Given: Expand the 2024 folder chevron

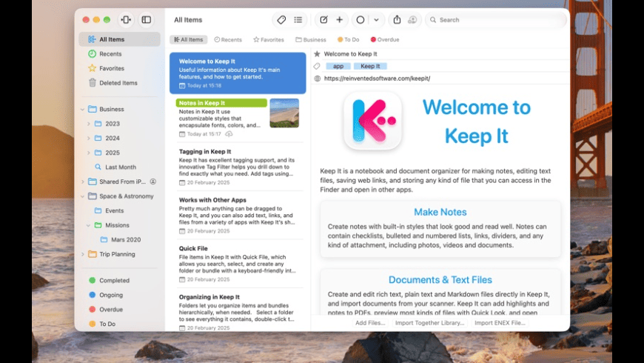Looking at the screenshot, I should 88,138.
